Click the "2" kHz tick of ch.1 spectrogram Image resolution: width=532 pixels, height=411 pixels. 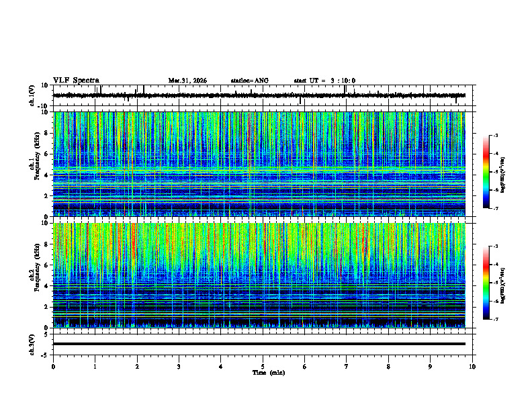[46, 196]
